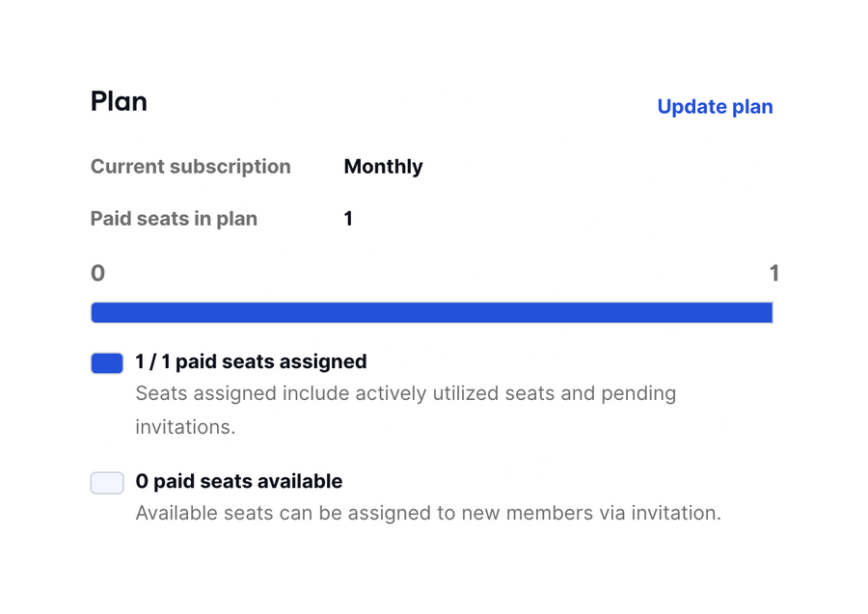Select the paid seats count value 1
This screenshot has height=614, width=868.
pos(348,219)
